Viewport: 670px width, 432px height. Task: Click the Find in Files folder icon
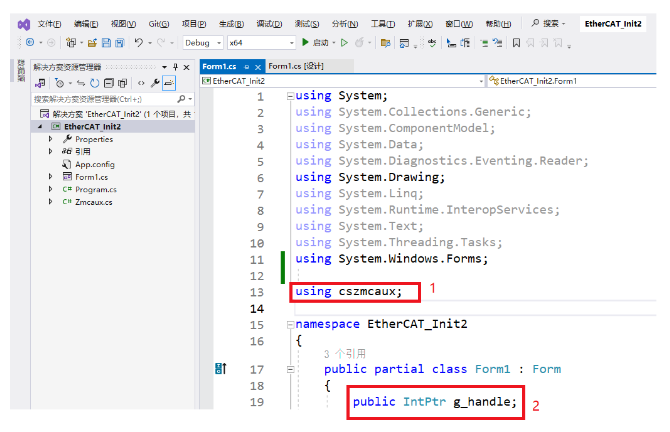[x=385, y=43]
